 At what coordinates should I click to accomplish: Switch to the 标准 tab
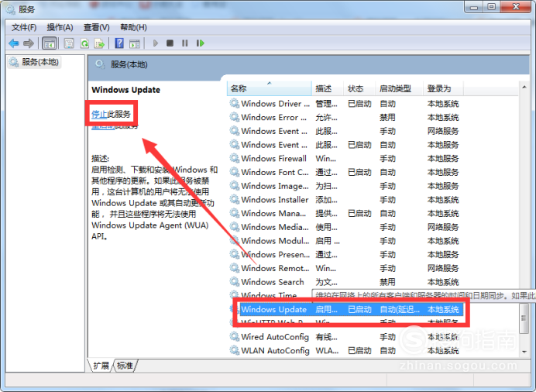click(x=125, y=366)
